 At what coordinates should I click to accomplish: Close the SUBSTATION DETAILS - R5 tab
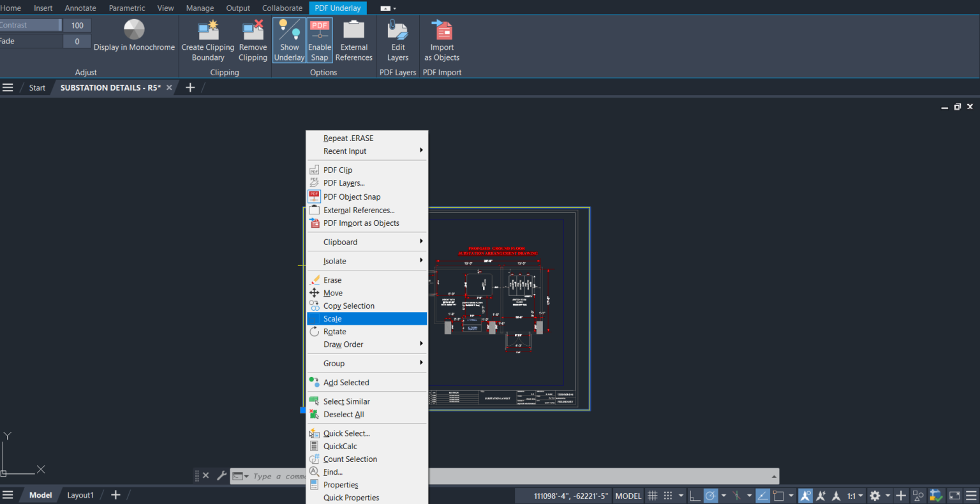pos(169,87)
